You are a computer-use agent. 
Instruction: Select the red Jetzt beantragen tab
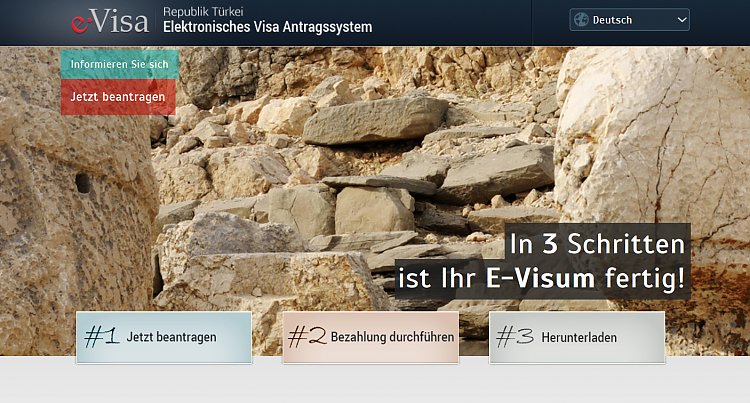[x=118, y=97]
